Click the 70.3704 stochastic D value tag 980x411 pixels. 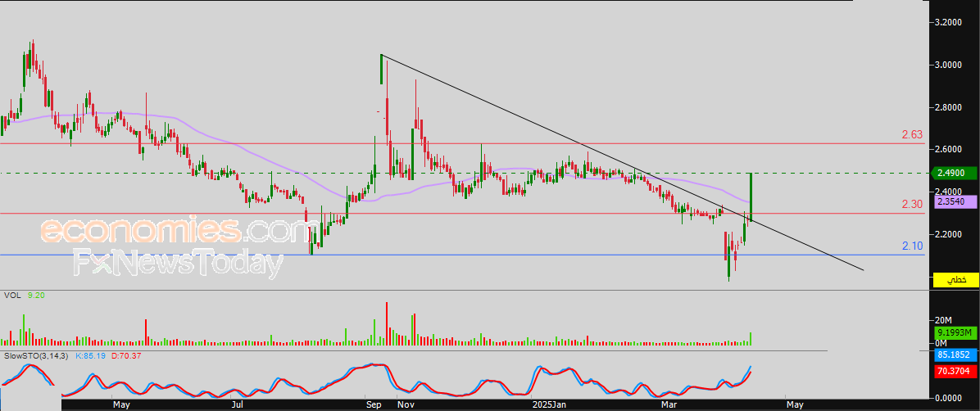coord(955,371)
